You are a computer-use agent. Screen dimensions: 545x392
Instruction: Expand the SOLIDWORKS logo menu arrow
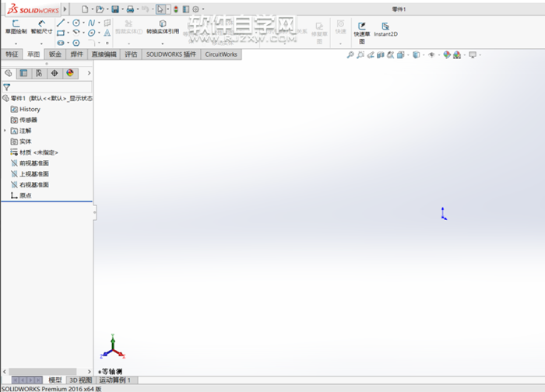(65, 9)
